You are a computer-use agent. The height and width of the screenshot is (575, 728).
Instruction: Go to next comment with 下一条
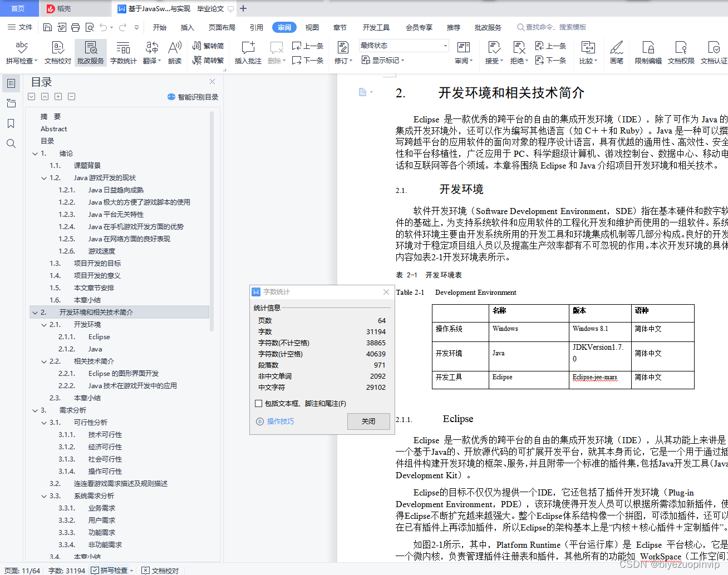(308, 60)
